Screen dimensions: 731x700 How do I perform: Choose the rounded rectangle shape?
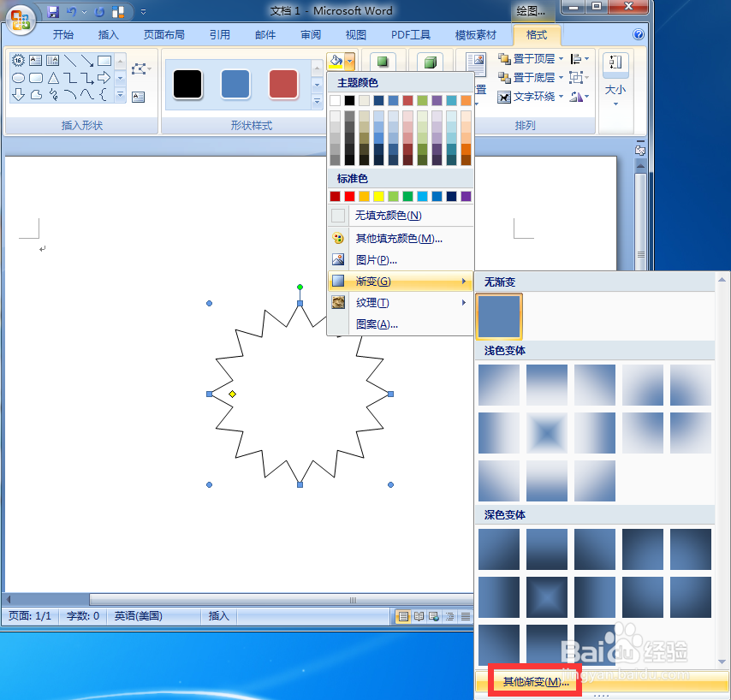click(x=36, y=78)
